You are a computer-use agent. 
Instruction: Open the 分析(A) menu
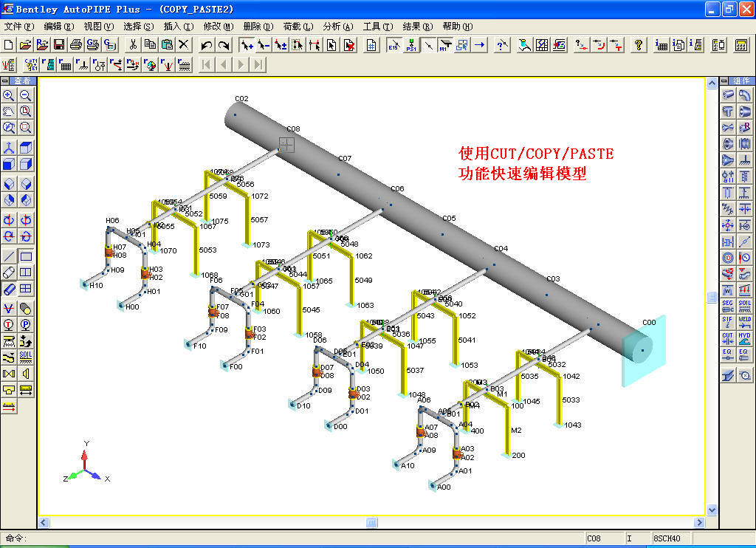[338, 27]
